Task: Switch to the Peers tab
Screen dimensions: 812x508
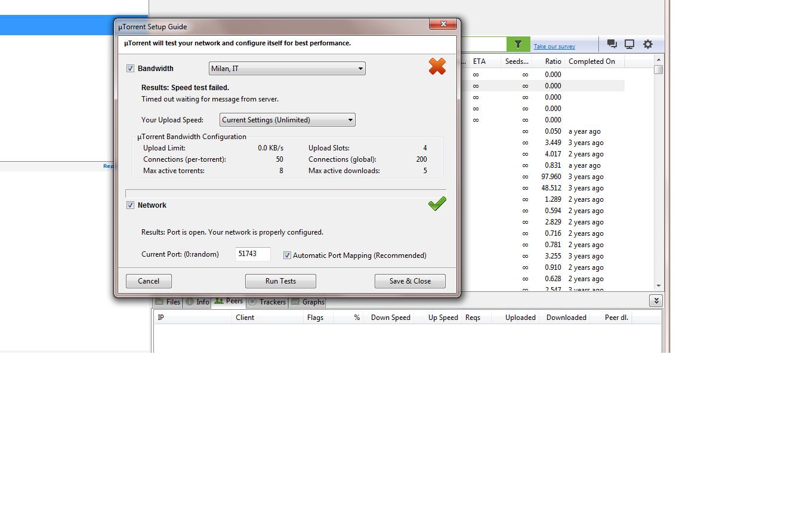Action: coord(229,301)
